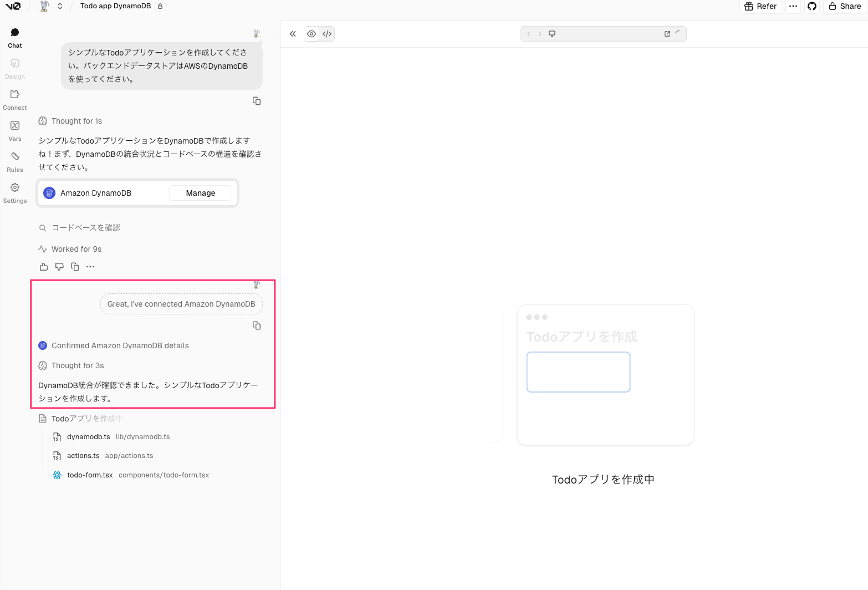Open the Rules panel
The image size is (868, 590).
(x=14, y=161)
